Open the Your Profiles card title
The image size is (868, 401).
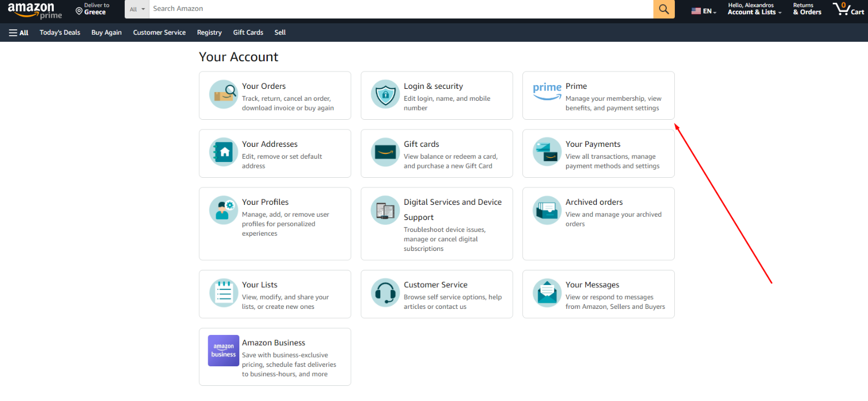pos(265,202)
